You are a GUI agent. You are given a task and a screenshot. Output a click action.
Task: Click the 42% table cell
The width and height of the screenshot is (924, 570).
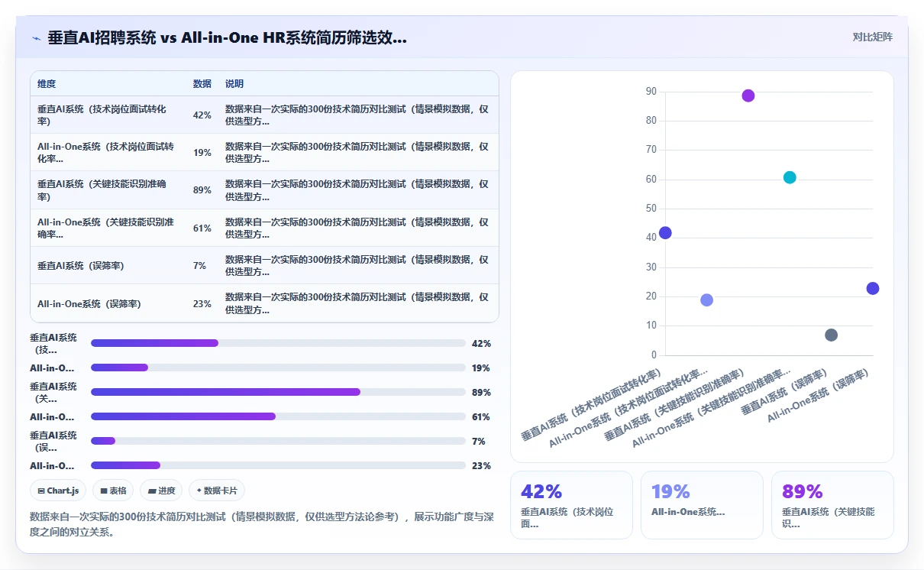(202, 115)
